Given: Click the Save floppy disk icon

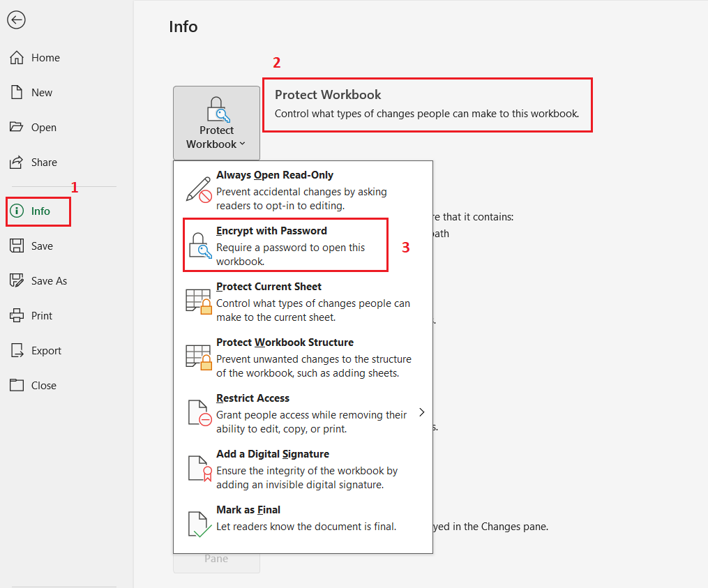Looking at the screenshot, I should click(x=17, y=246).
